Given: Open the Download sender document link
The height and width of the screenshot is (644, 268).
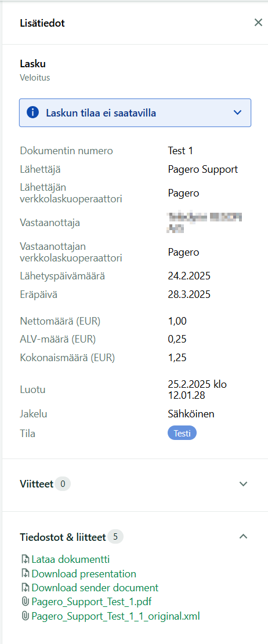Looking at the screenshot, I should (95, 588).
